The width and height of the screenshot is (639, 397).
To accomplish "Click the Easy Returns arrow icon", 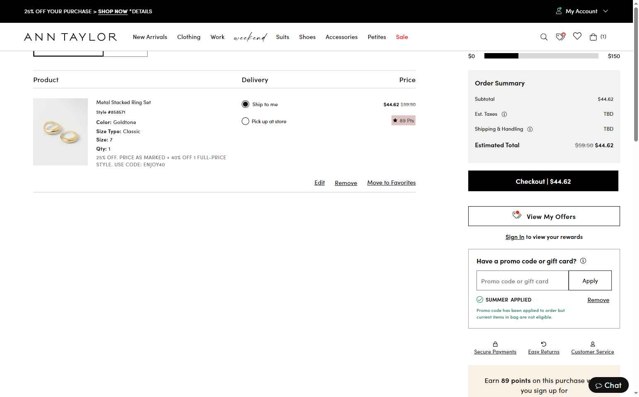I will click(x=543, y=344).
